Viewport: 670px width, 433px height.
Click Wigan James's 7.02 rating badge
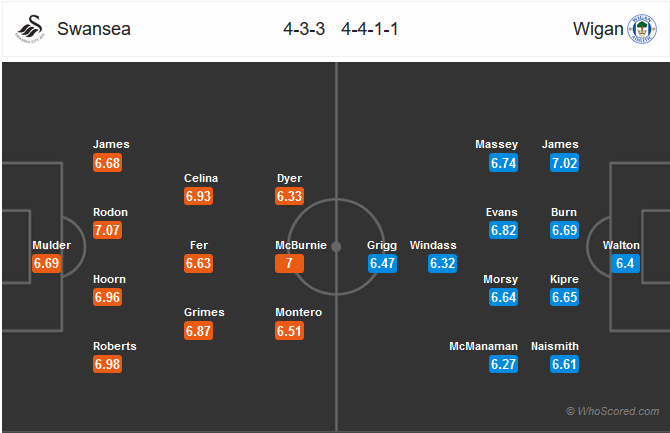[x=564, y=163]
